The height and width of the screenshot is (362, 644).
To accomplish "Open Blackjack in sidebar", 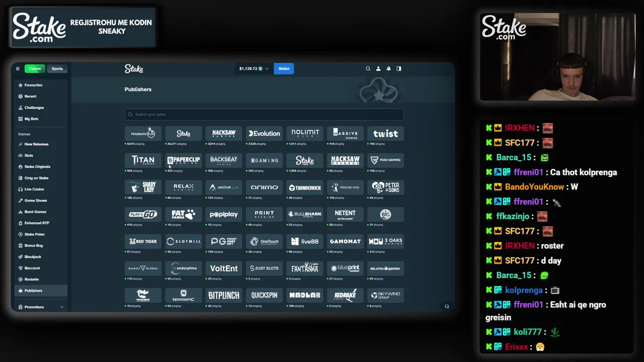I will pos(41,257).
